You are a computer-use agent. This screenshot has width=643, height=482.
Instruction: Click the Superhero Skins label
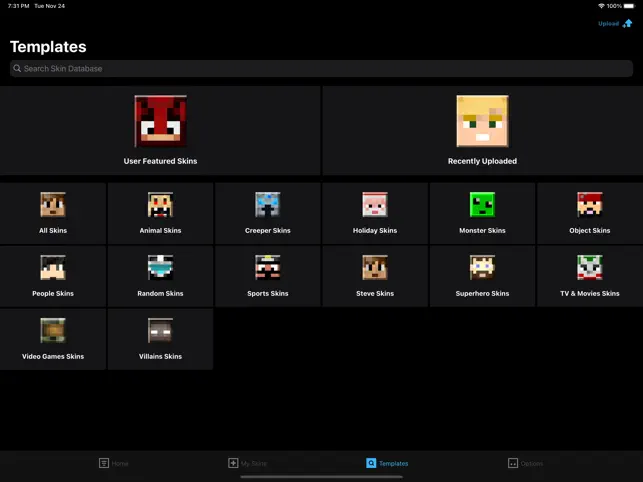click(482, 293)
